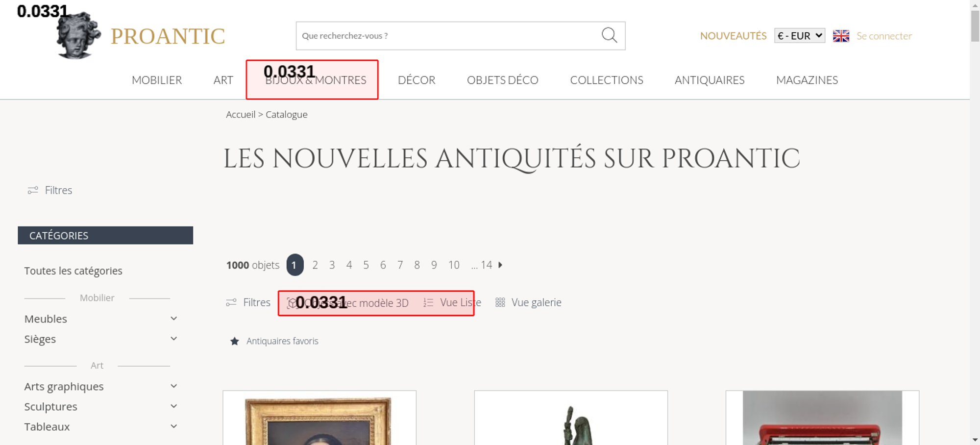980x445 pixels.
Task: Go to results page 9
Action: point(434,265)
